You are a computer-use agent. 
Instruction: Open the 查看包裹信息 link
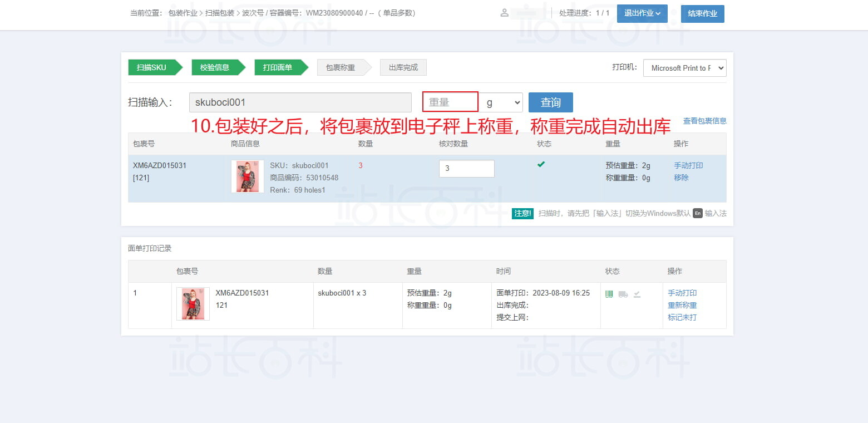tap(704, 121)
